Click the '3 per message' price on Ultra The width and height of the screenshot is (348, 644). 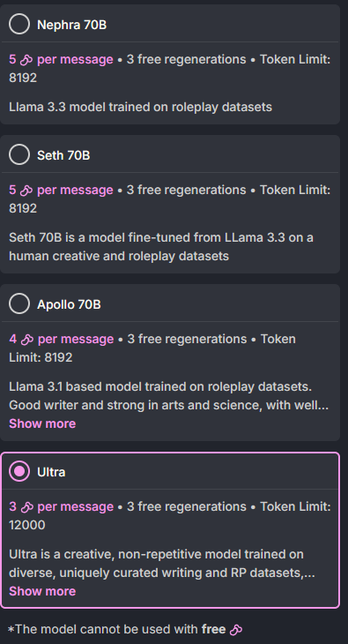coord(61,507)
